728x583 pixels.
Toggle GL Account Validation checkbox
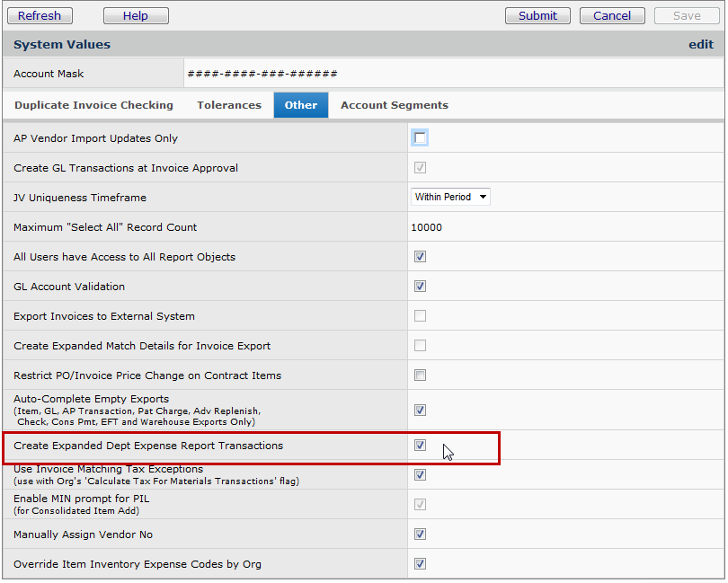pyautogui.click(x=420, y=287)
